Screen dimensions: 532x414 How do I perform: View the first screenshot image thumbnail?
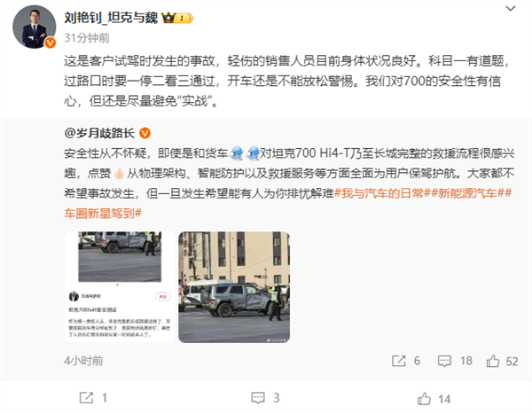tap(120, 287)
